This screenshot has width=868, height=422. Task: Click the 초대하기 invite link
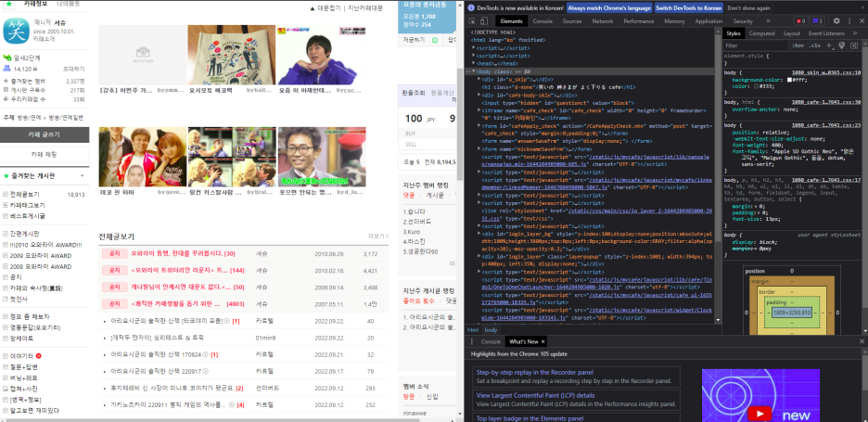(73, 69)
